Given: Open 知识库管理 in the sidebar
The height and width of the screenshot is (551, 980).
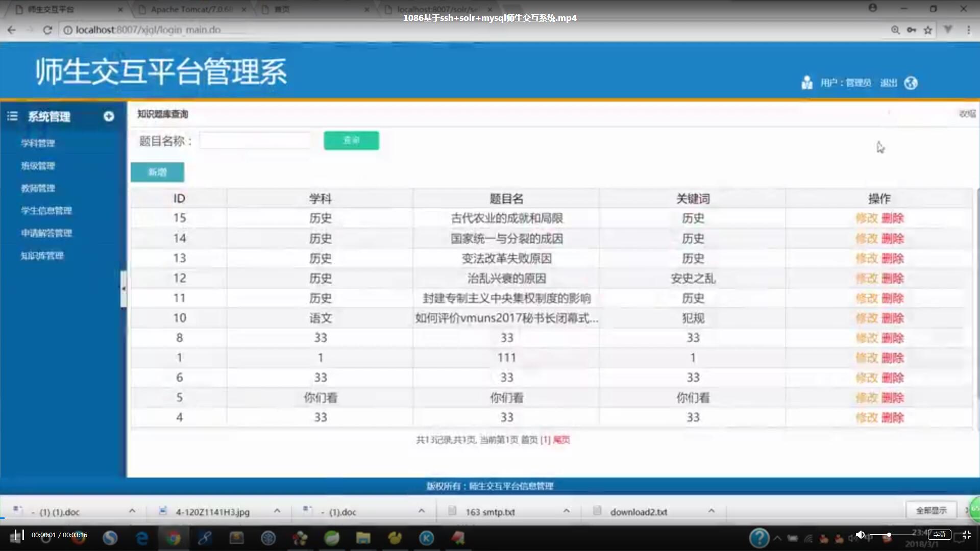Looking at the screenshot, I should click(42, 256).
